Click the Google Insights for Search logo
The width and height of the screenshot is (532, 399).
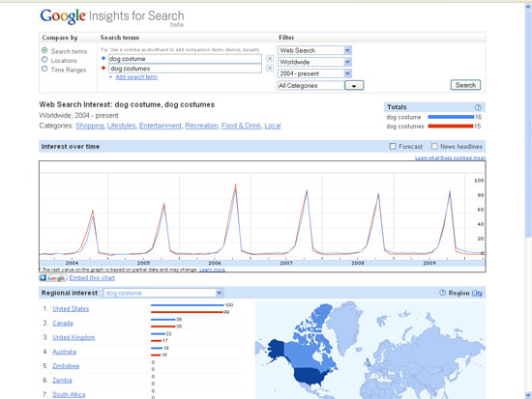coord(112,17)
